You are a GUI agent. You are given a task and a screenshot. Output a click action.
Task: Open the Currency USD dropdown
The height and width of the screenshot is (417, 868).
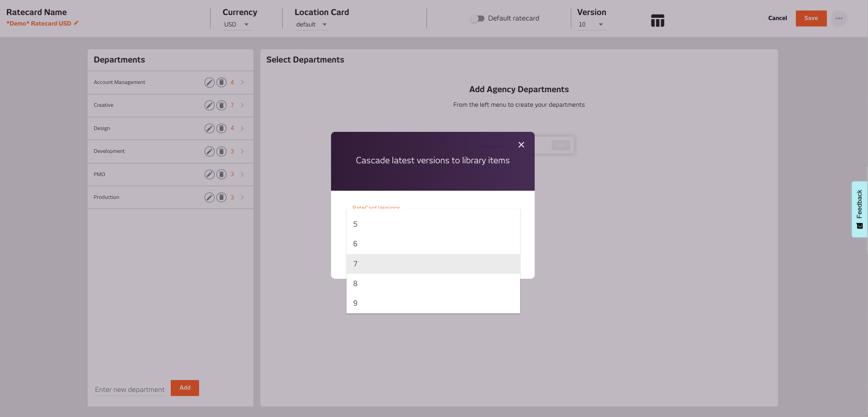tap(237, 25)
